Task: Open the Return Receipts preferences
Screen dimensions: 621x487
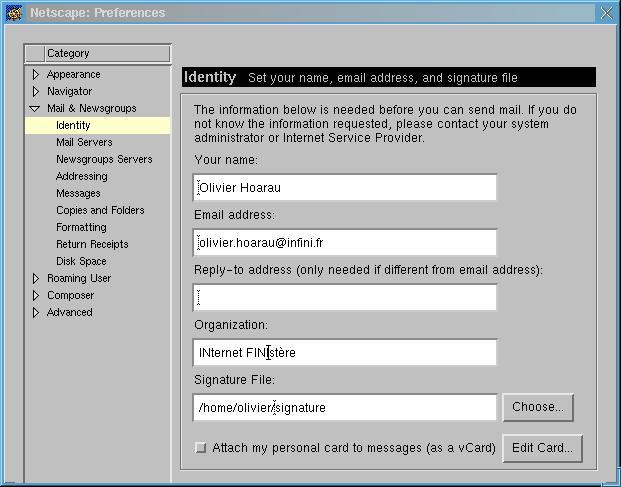Action: tap(92, 244)
